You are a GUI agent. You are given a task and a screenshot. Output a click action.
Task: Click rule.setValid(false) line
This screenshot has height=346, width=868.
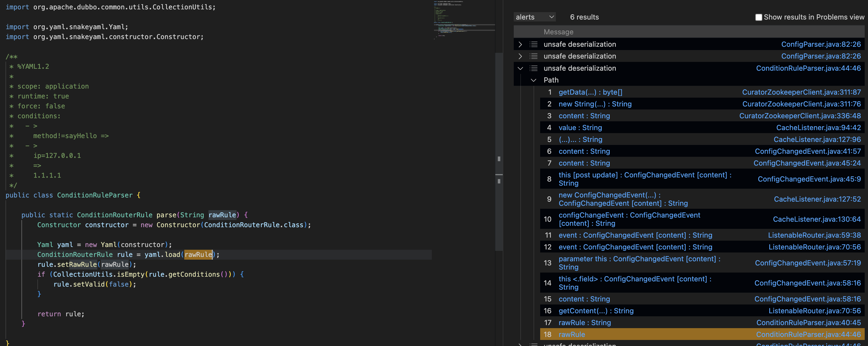[x=95, y=284]
